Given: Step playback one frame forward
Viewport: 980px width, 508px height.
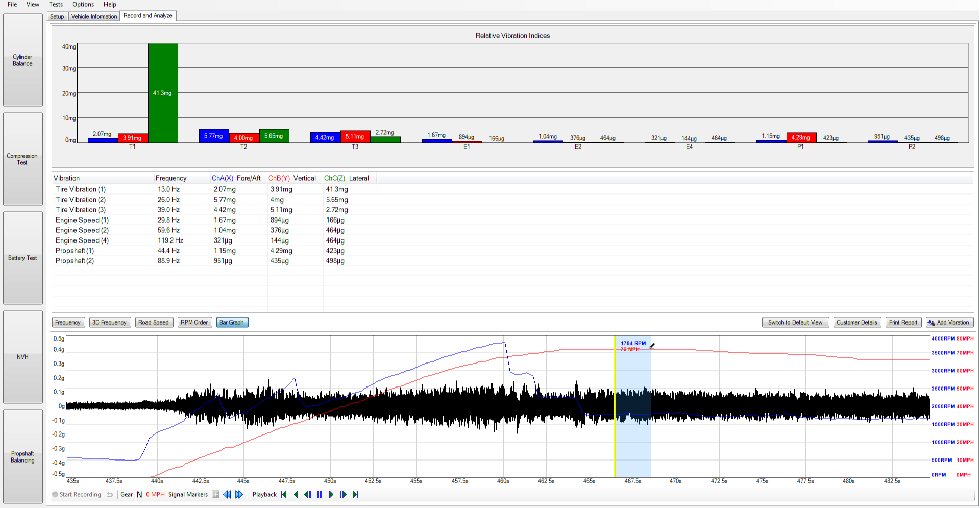Looking at the screenshot, I should [x=343, y=494].
